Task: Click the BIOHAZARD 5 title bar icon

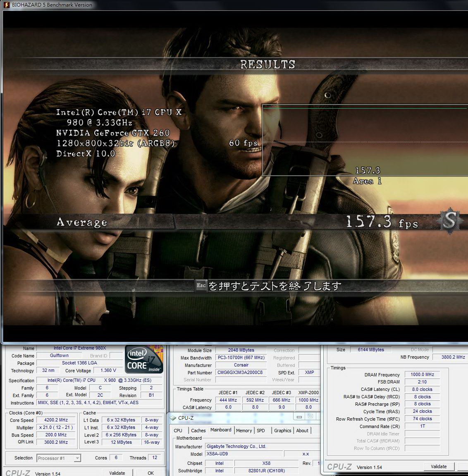Action: pos(6,5)
